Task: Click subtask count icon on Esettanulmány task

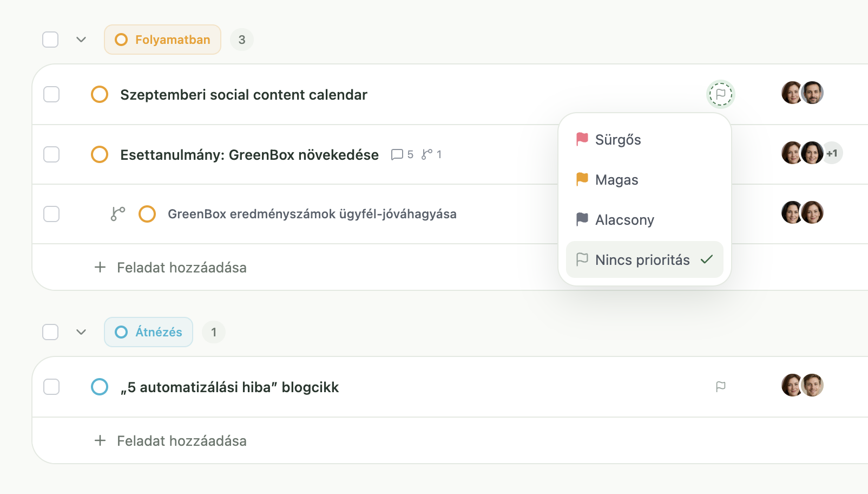Action: pos(431,154)
